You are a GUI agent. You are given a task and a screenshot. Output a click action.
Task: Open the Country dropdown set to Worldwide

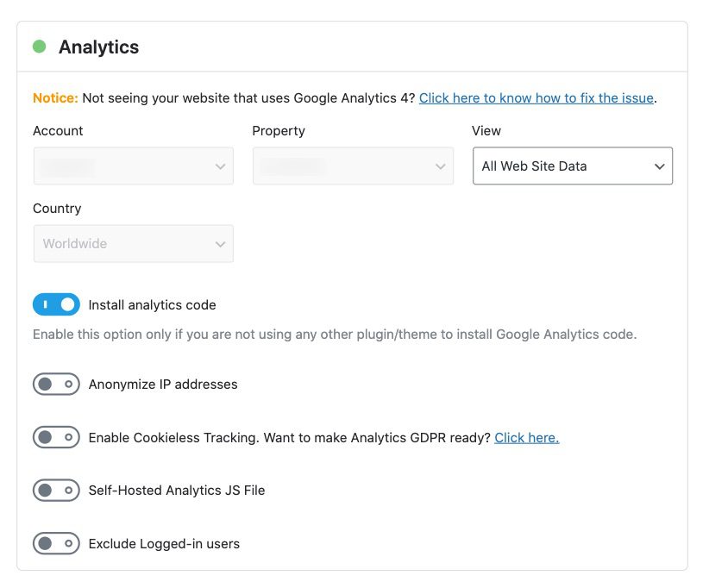133,244
